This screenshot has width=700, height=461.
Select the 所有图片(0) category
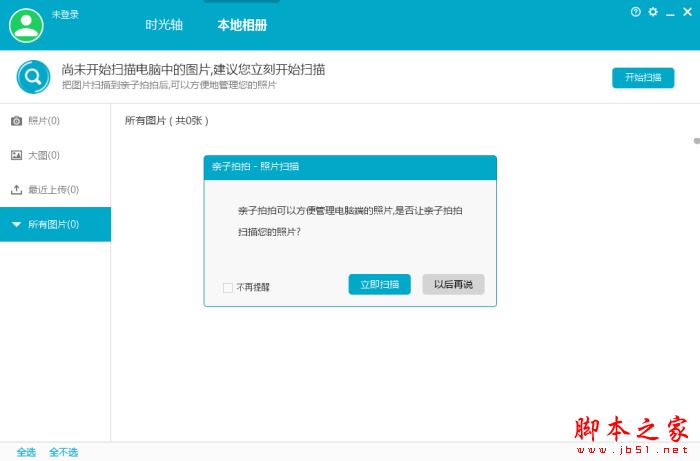coord(55,224)
